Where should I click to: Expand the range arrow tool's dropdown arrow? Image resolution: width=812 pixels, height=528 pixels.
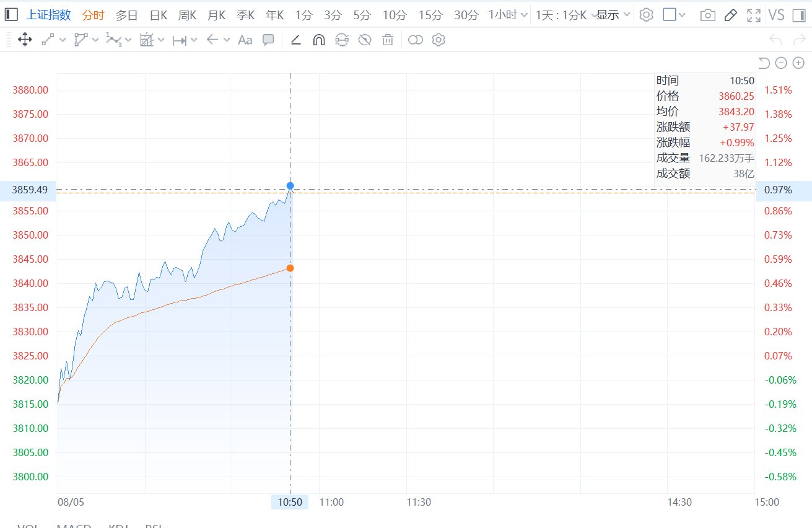[x=194, y=40]
